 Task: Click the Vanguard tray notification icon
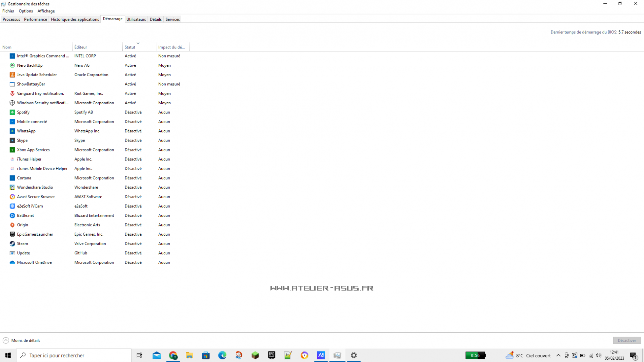[12, 93]
